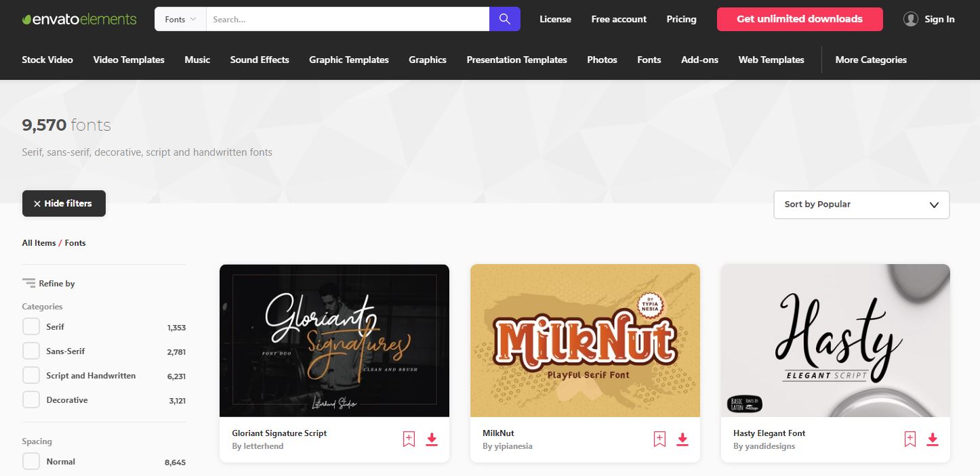Screen dimensions: 980x476
Task: Download the MilkNut font
Action: click(682, 439)
